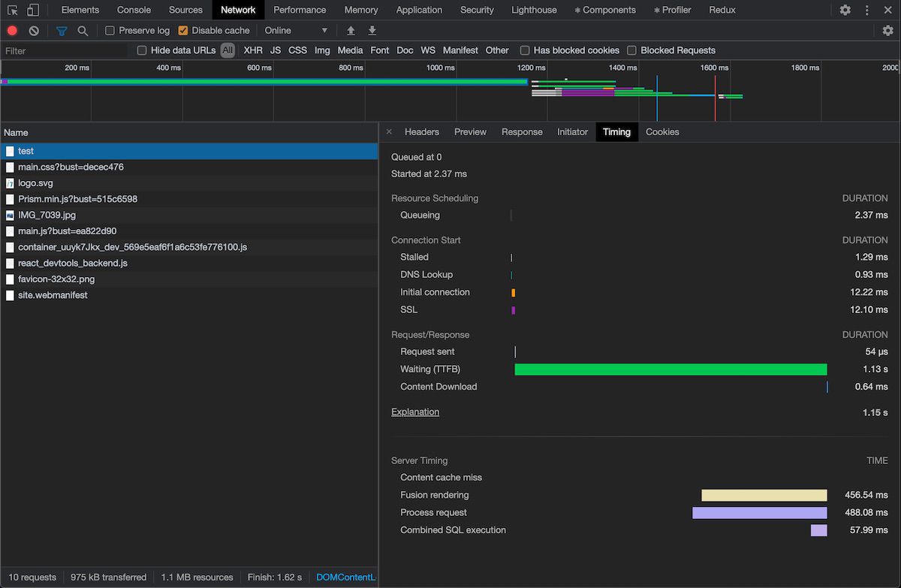Image resolution: width=901 pixels, height=588 pixels.
Task: Switch to the Elements panel
Action: tap(80, 10)
